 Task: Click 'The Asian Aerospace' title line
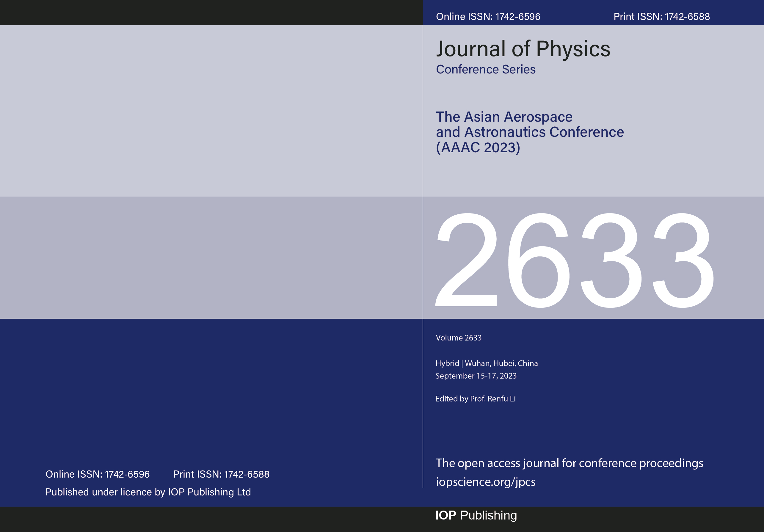tap(504, 117)
